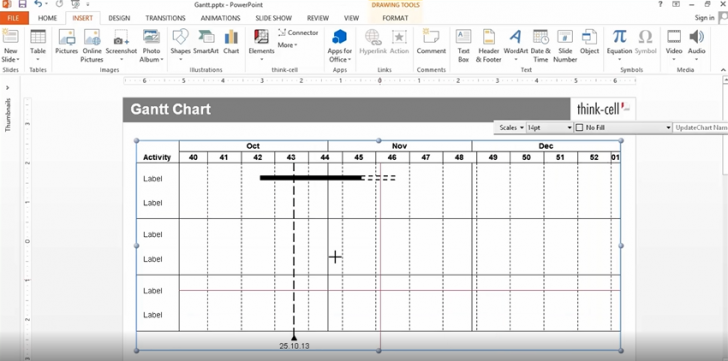The image size is (728, 361).
Task: Open Apps for Office
Action: point(340,45)
